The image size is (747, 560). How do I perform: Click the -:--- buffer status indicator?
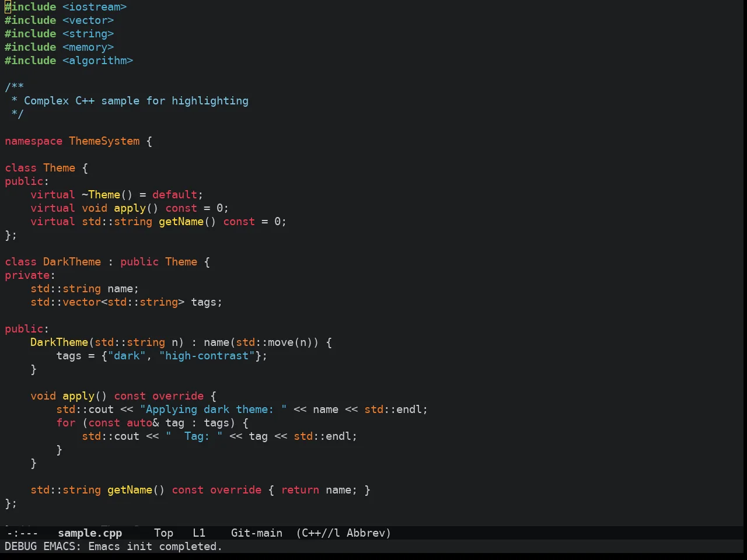pyautogui.click(x=22, y=533)
